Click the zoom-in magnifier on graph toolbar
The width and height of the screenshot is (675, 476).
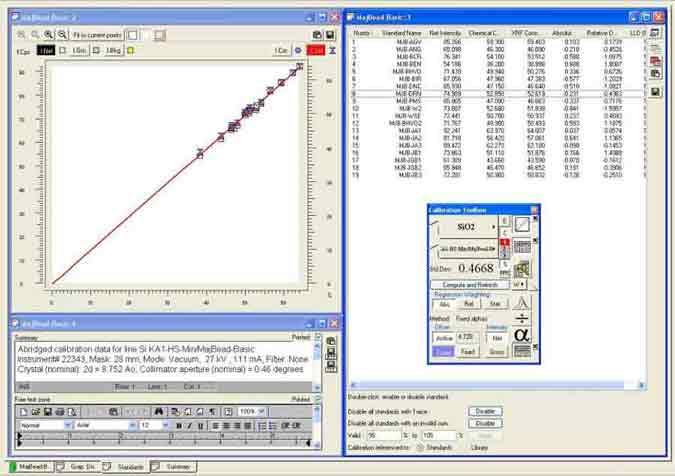click(49, 34)
